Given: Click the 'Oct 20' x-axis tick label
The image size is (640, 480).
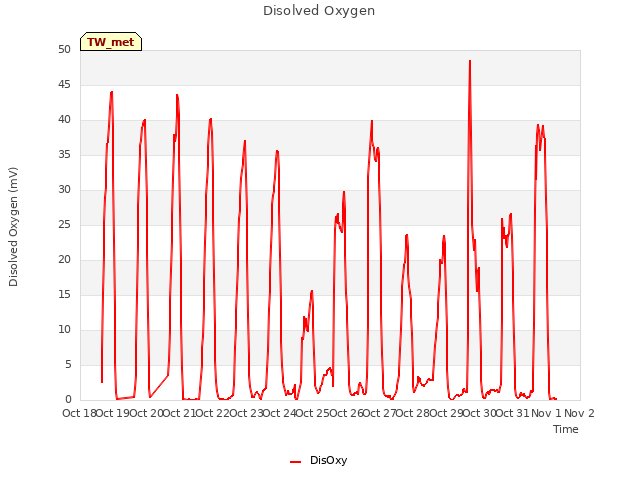Looking at the screenshot, I should [147, 413].
